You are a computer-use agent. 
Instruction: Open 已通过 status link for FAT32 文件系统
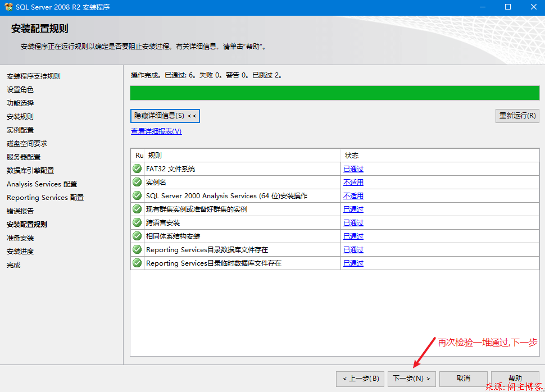[353, 169]
